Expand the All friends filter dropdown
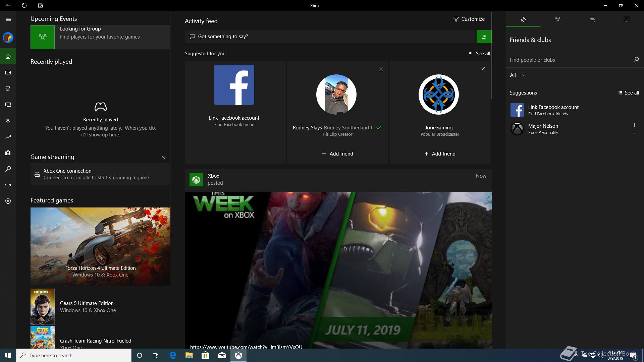The image size is (644, 362). pyautogui.click(x=518, y=75)
